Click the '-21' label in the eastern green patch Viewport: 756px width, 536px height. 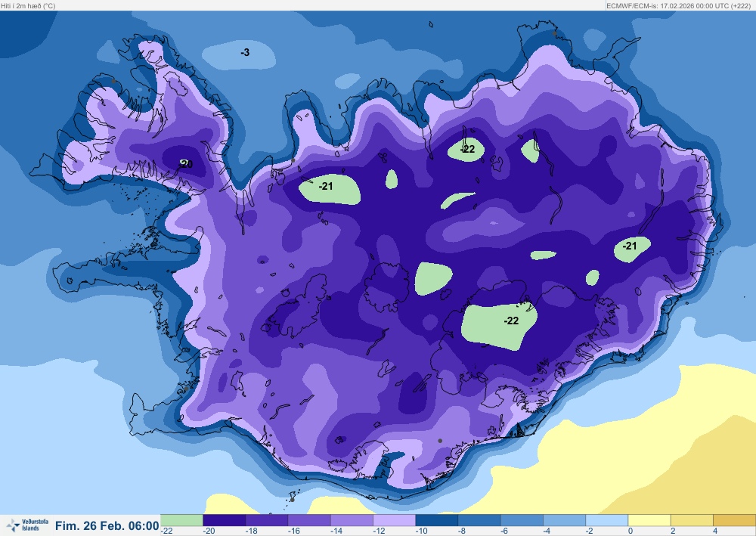click(630, 246)
